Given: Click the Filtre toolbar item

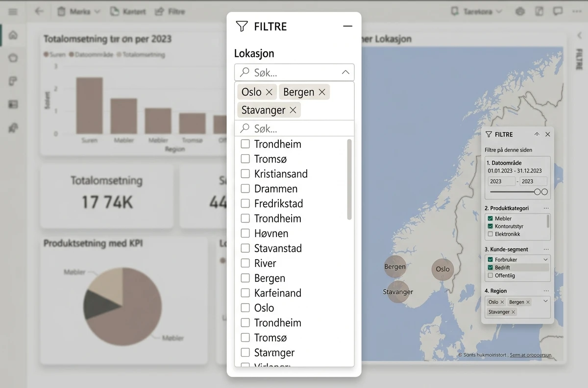Looking at the screenshot, I should [x=170, y=11].
